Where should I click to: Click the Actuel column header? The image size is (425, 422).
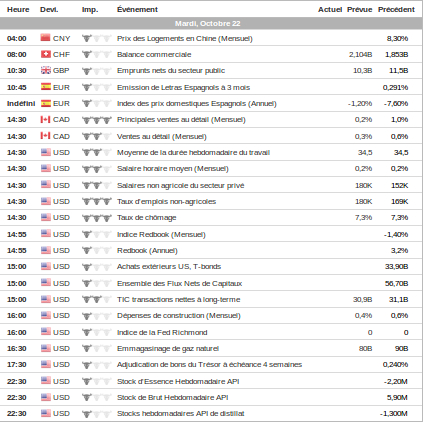click(330, 10)
